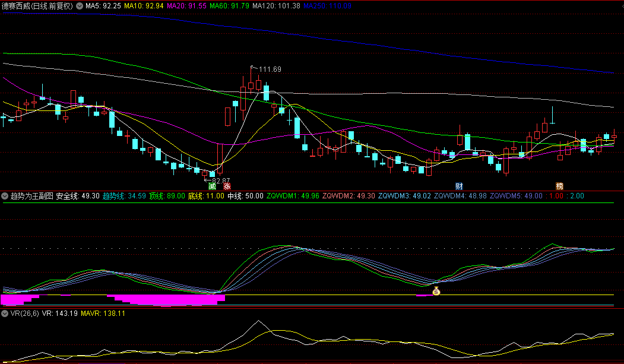
Task: Click the 减 (reduce) marker icon
Action: point(213,186)
